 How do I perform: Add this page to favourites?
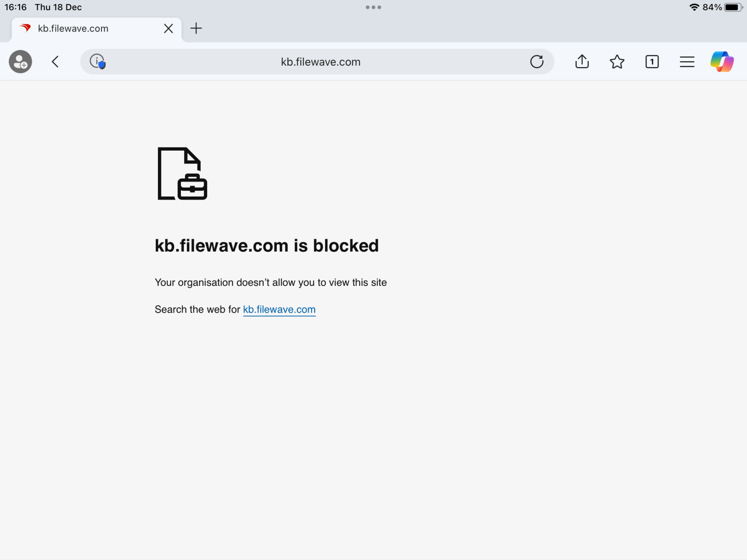point(617,62)
